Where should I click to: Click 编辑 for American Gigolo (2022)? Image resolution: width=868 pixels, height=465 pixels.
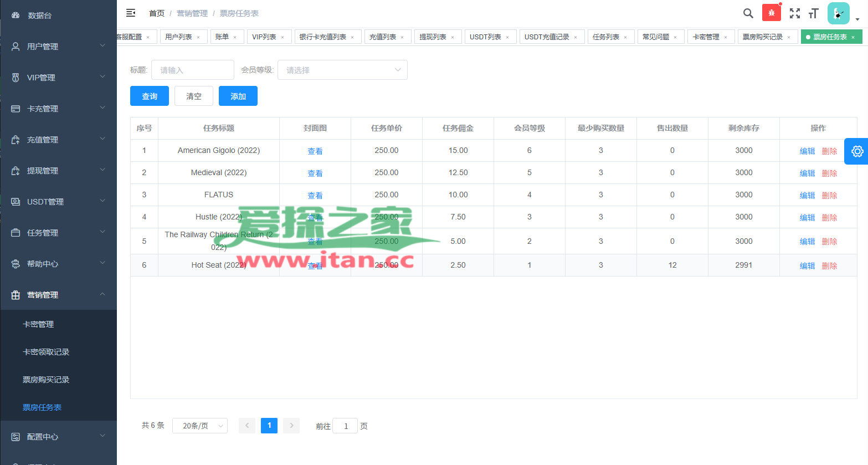[x=807, y=151]
